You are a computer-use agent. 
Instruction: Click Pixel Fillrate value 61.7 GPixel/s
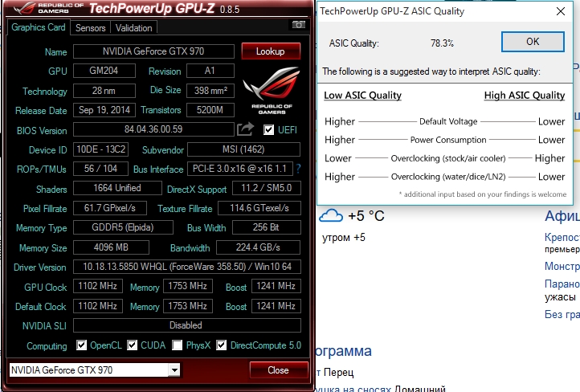pyautogui.click(x=110, y=208)
